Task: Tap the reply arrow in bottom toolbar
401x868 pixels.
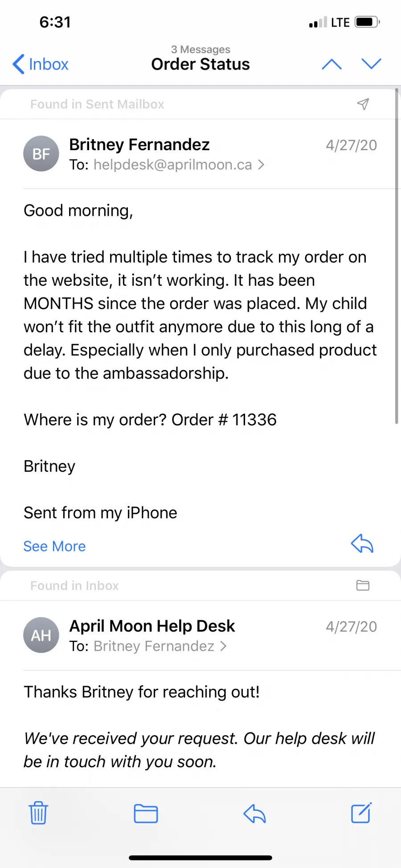Action: coord(254,814)
